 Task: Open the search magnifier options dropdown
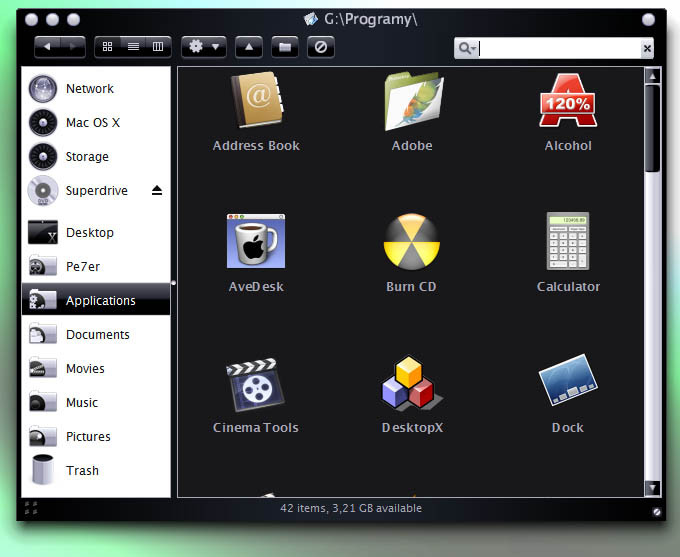(x=467, y=48)
